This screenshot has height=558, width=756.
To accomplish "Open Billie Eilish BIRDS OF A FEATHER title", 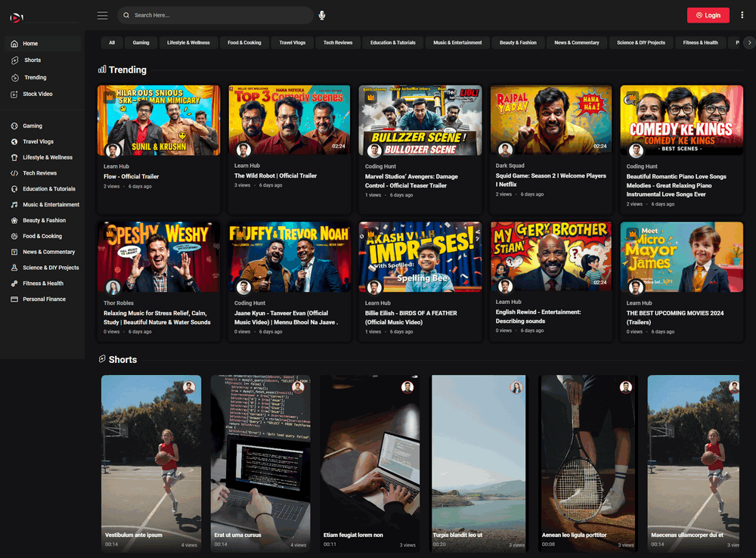I will tap(411, 318).
